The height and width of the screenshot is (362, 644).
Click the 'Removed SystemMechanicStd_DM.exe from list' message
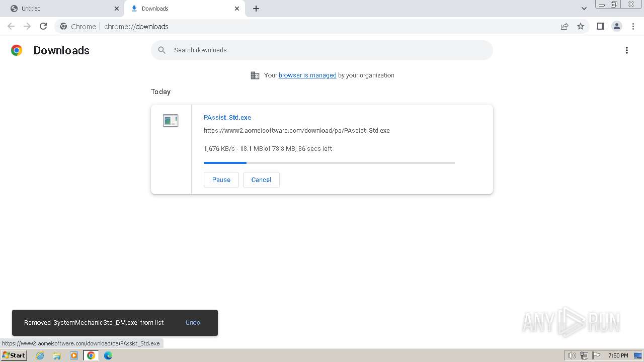click(94, 323)
